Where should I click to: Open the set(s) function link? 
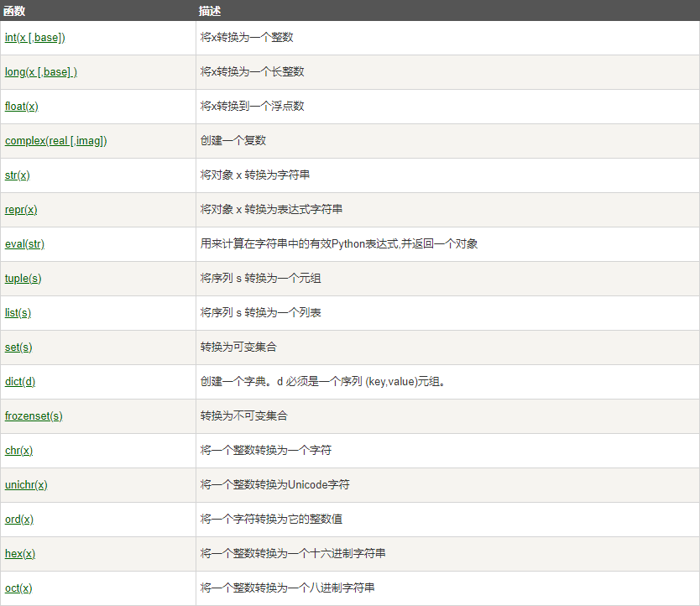(x=18, y=347)
